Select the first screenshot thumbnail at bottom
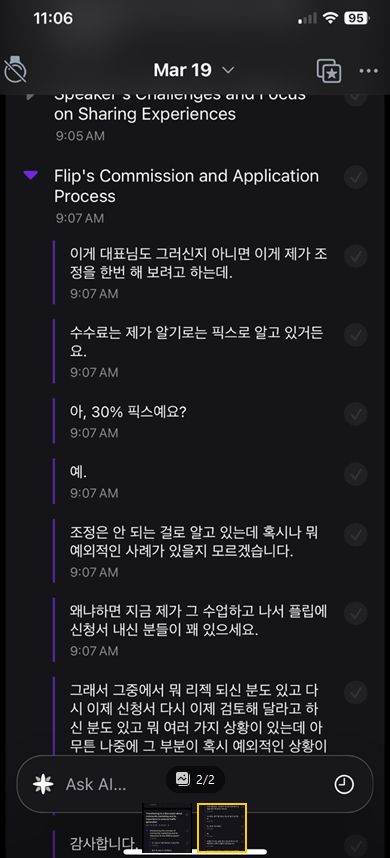The width and height of the screenshot is (390, 858). point(166,827)
